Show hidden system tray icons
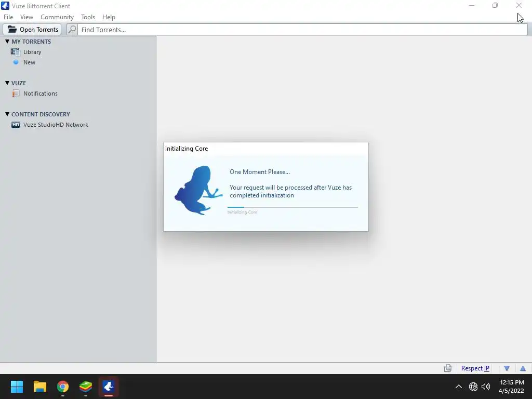Viewport: 532px width, 399px height. tap(458, 387)
